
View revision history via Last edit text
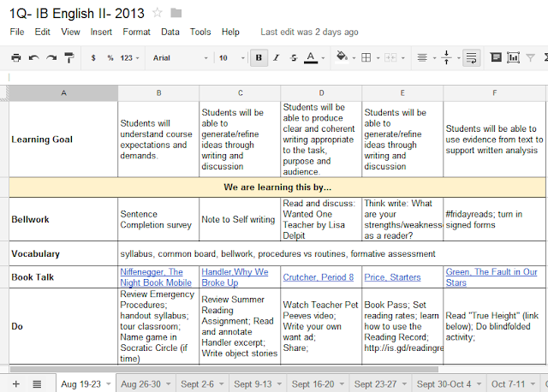[x=309, y=32]
